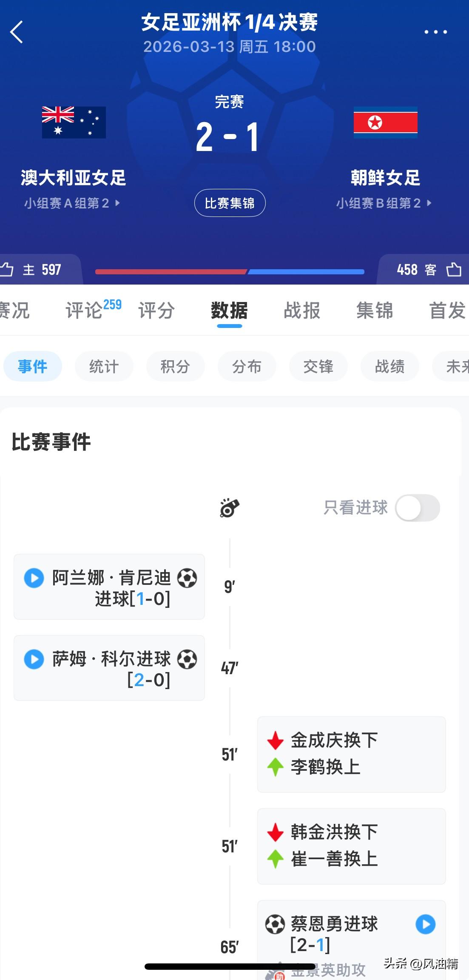Viewport: 469px width, 980px height.
Task: Open the more options menu via the ellipsis
Action: coord(436,31)
